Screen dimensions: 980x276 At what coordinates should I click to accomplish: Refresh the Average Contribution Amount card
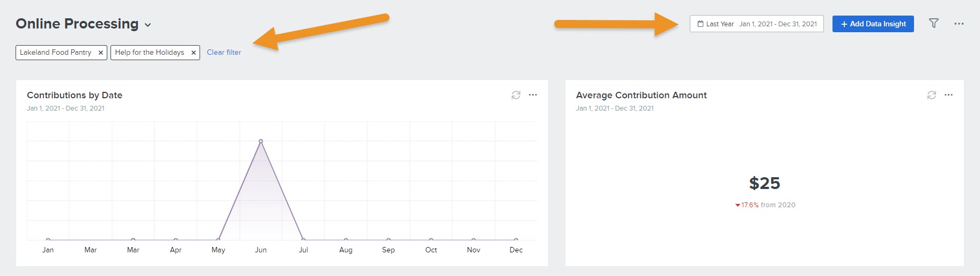[x=931, y=95]
